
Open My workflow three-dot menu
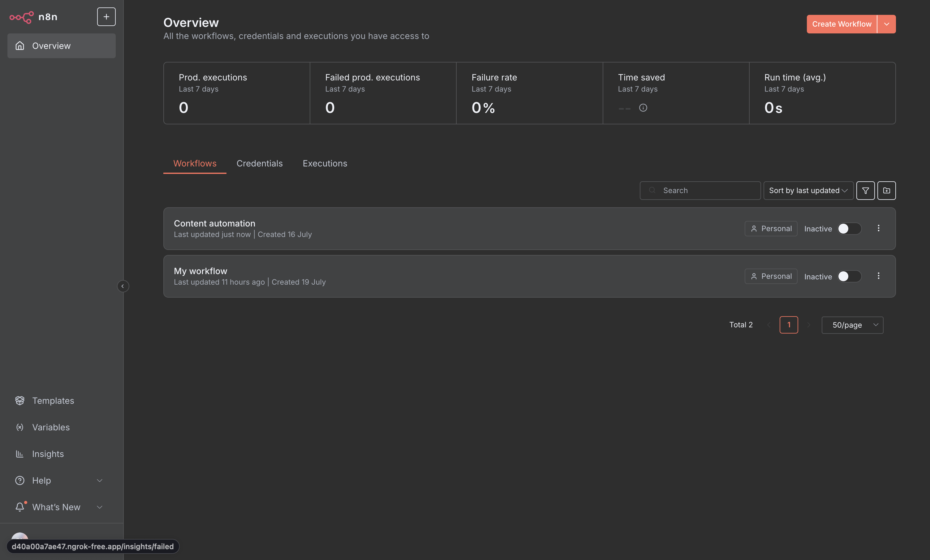point(878,276)
